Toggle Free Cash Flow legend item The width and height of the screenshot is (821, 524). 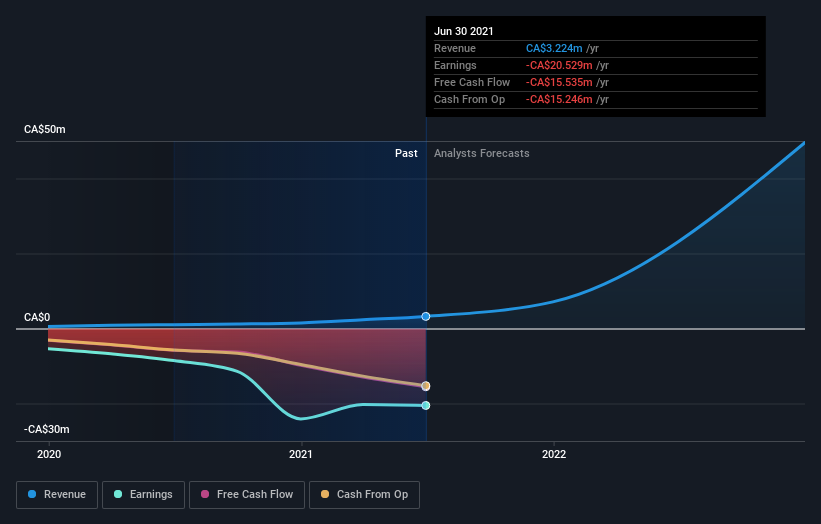[245, 494]
